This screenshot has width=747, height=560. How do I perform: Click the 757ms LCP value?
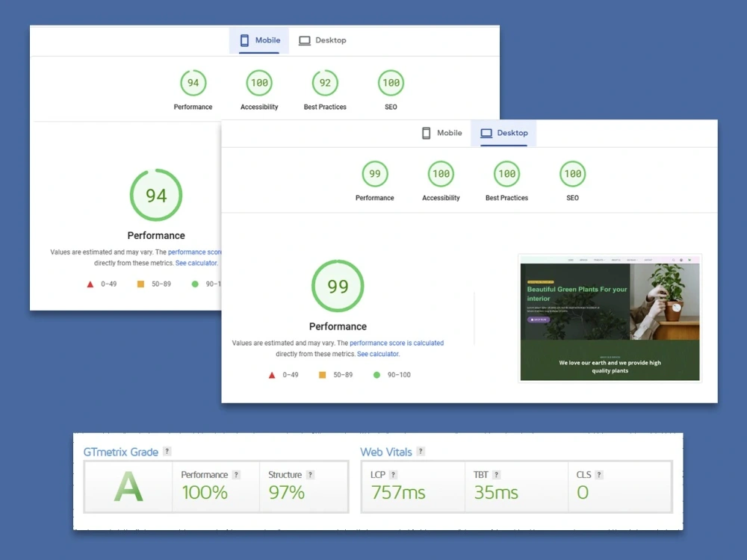[398, 492]
